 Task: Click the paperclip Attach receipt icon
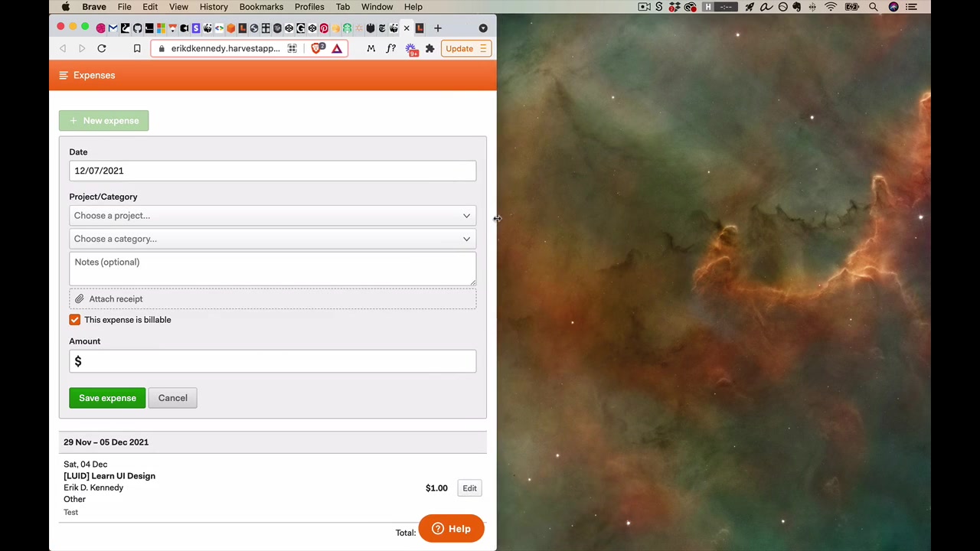[79, 299]
